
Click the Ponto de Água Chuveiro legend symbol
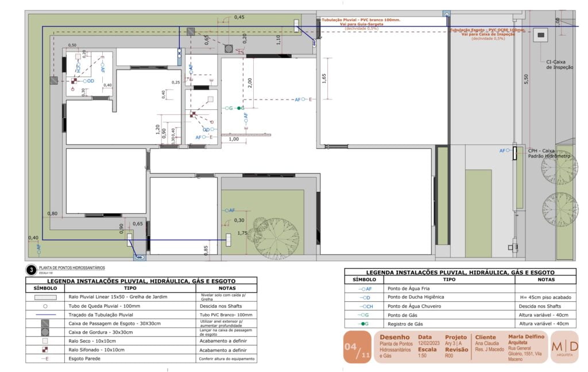tap(365, 306)
